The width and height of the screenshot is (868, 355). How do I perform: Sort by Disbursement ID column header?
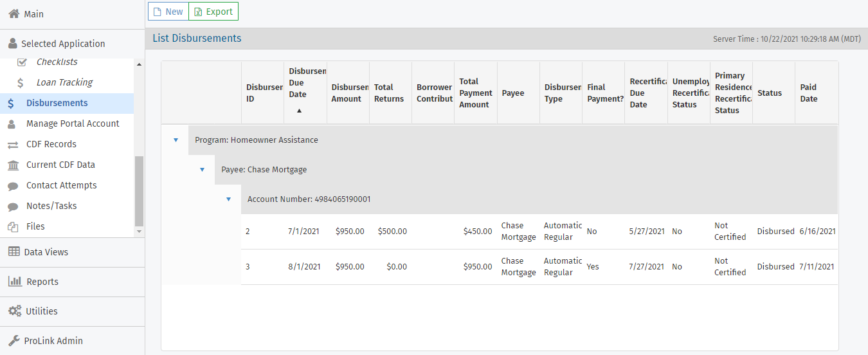[262, 93]
